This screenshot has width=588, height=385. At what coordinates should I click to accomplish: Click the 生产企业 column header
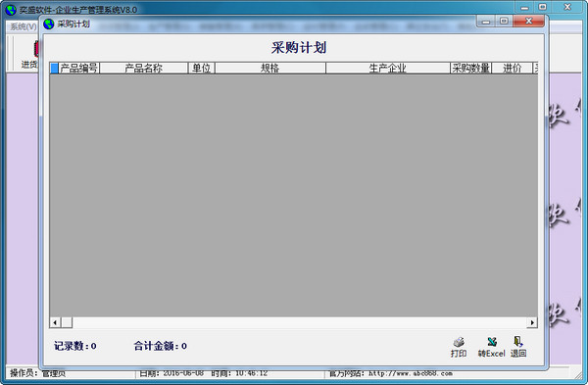pyautogui.click(x=388, y=69)
